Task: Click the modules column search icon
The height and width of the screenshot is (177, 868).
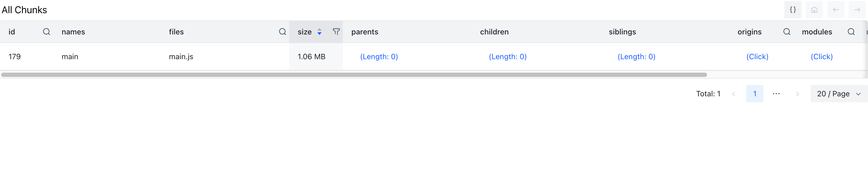Action: (x=851, y=32)
